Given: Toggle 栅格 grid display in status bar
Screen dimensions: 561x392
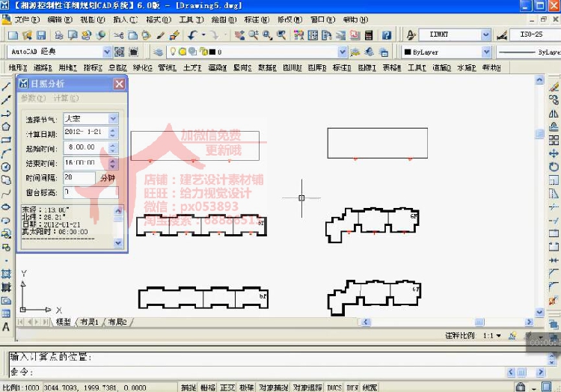Looking at the screenshot, I should pyautogui.click(x=208, y=388).
